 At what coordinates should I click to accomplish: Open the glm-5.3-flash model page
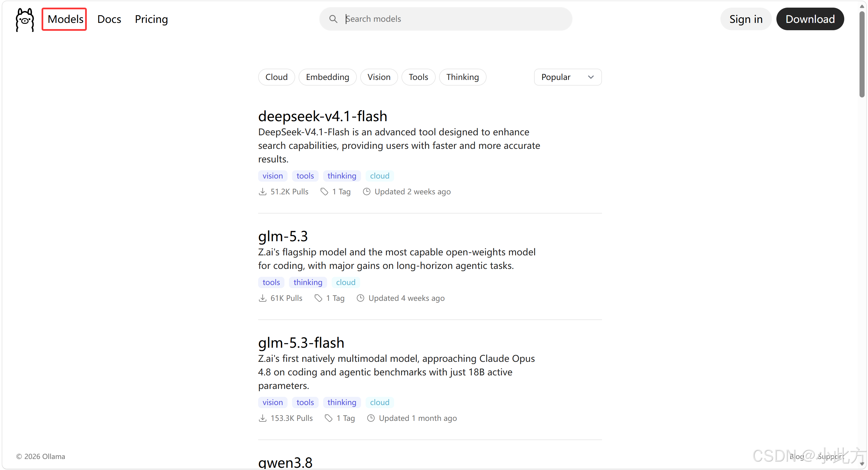301,342
